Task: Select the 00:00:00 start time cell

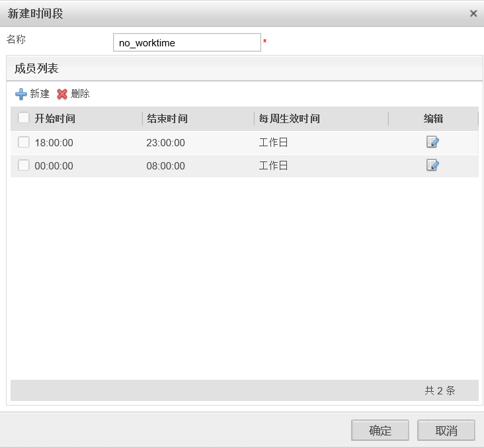Action: click(x=54, y=166)
